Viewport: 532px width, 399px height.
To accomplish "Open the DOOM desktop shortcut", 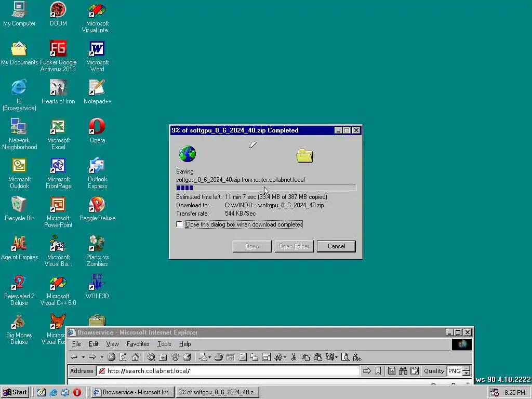I will coord(58,14).
